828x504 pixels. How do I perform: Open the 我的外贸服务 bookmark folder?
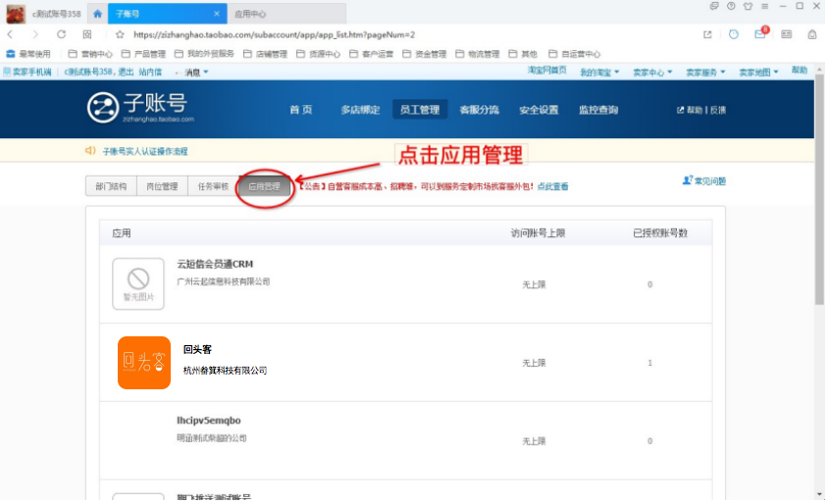coord(204,54)
